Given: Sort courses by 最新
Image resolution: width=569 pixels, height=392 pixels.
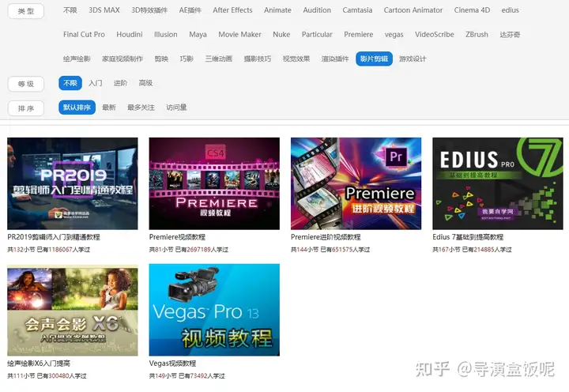Looking at the screenshot, I should (109, 107).
